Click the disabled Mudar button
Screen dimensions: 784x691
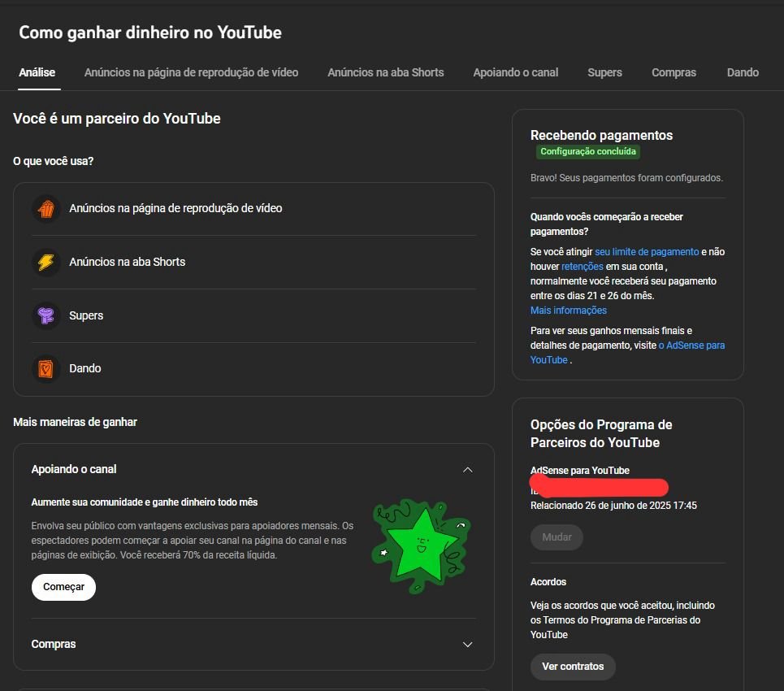pos(557,537)
